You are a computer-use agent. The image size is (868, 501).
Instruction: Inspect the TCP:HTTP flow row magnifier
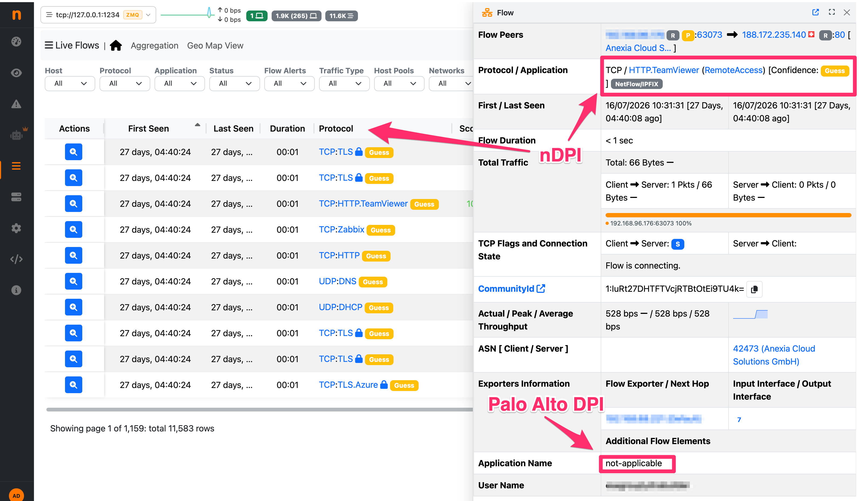(x=73, y=255)
